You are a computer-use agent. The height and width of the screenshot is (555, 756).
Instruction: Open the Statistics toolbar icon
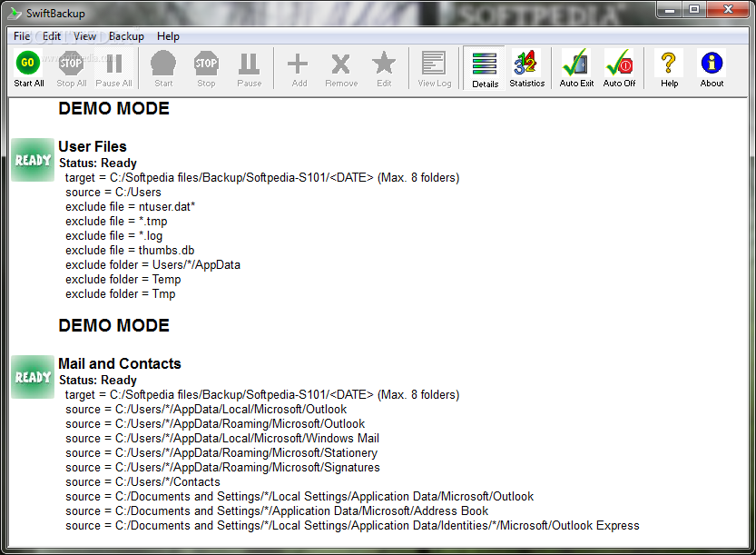coord(526,63)
